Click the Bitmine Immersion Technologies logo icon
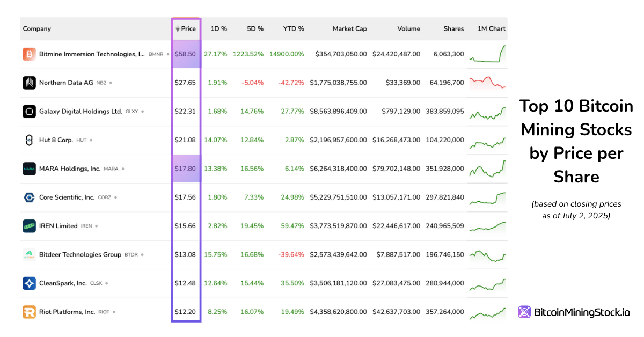Screen dimensions: 644x337 pyautogui.click(x=29, y=54)
